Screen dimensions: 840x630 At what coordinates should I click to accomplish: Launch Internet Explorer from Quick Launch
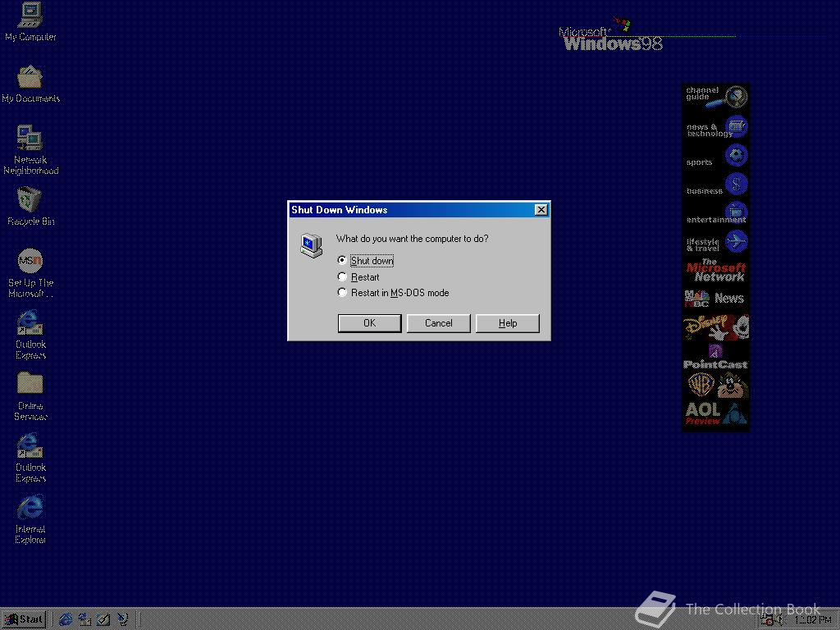tap(66, 619)
